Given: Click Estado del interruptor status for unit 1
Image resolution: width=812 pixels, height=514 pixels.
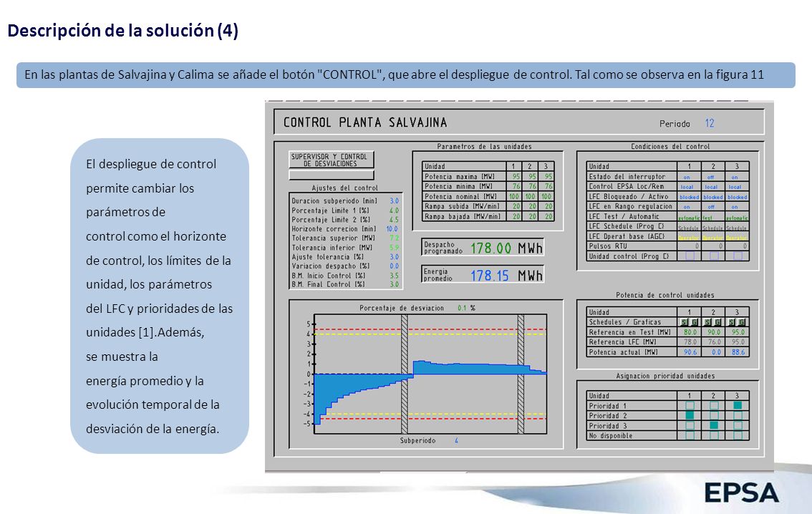Looking at the screenshot, I should (687, 177).
